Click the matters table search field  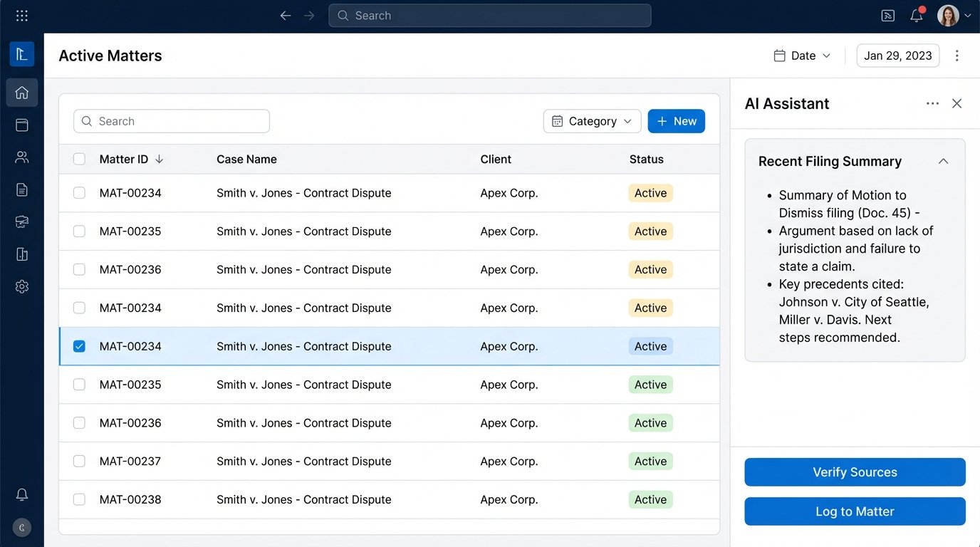click(172, 121)
